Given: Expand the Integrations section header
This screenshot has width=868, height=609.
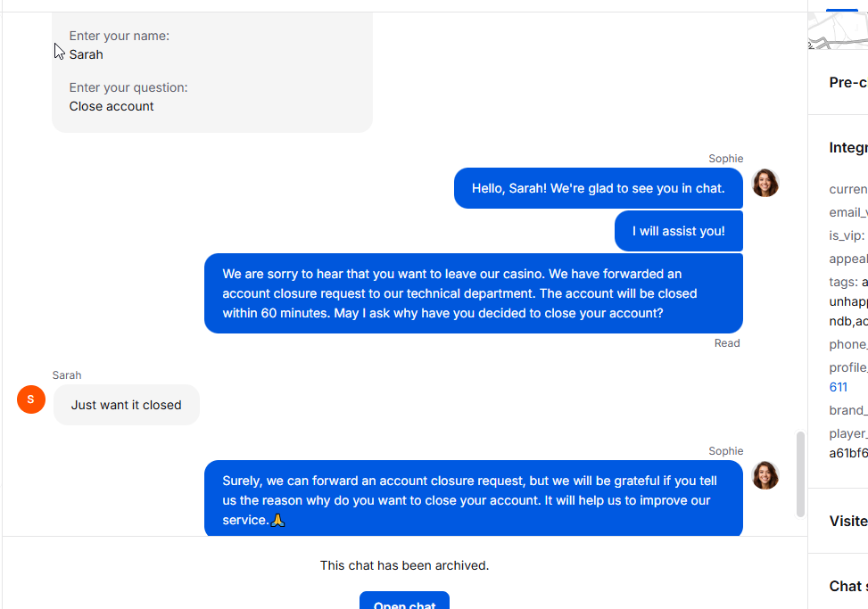Looking at the screenshot, I should click(x=847, y=148).
